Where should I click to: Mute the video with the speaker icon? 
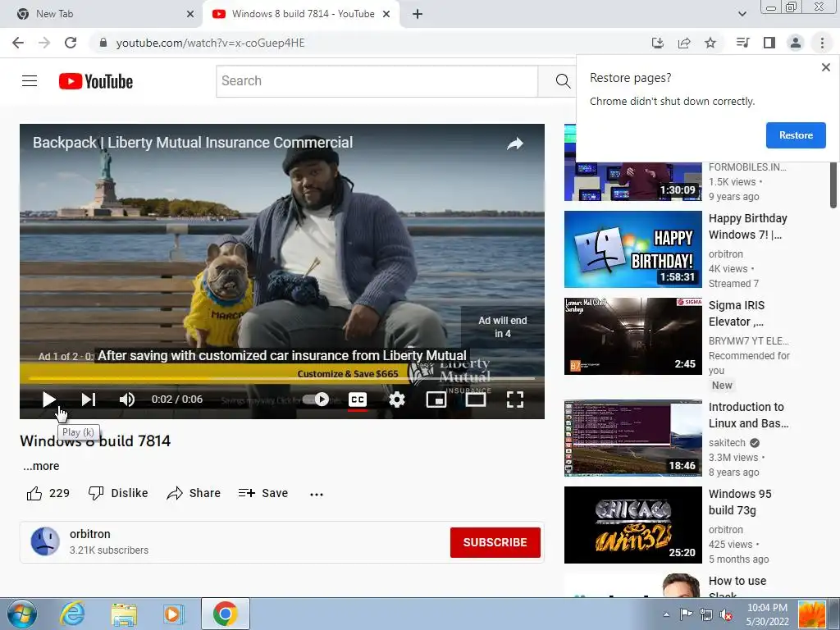(x=127, y=399)
